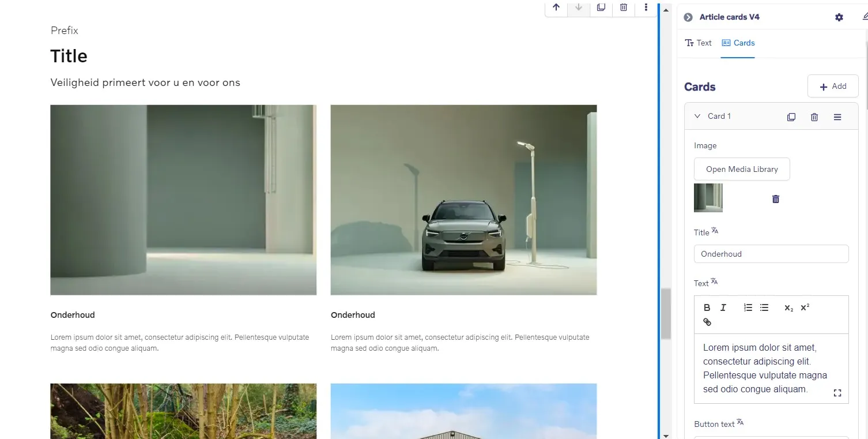Click the translate icon next to Button text

[x=740, y=422]
